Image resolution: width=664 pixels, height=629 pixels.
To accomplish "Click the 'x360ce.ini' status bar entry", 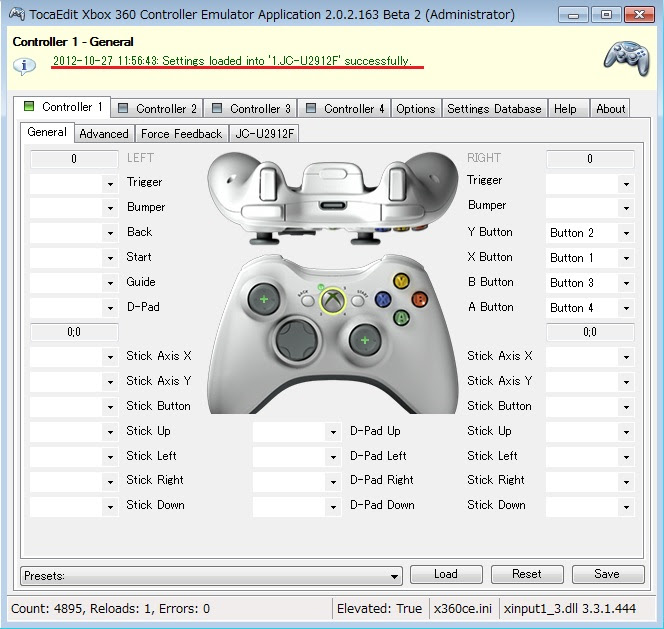I will (x=463, y=609).
